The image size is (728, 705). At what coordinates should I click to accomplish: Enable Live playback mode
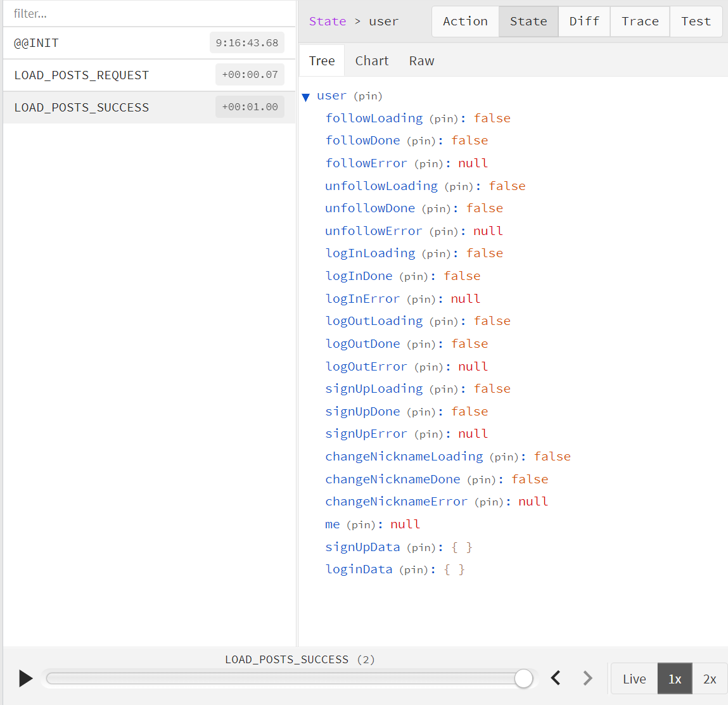click(634, 678)
